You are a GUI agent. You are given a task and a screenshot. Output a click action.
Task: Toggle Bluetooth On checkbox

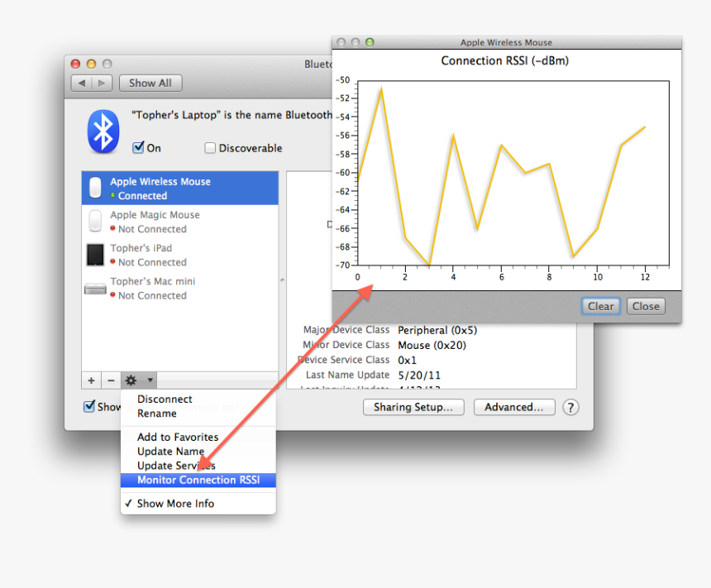(138, 147)
